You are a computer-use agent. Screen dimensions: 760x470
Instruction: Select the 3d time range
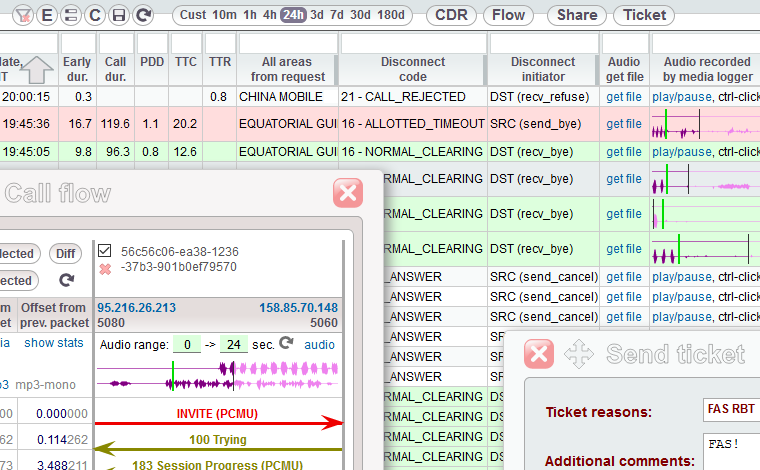[x=317, y=15]
